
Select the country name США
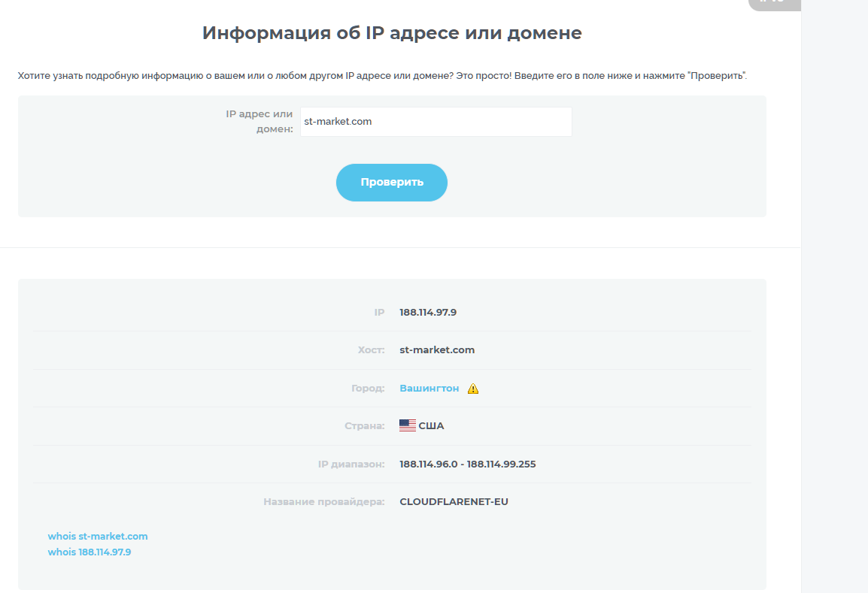[x=431, y=426]
